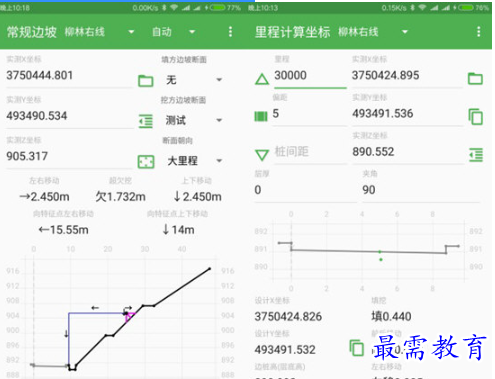495x379 pixels.
Task: Focus the 桩间距 input field
Action: 310,152
